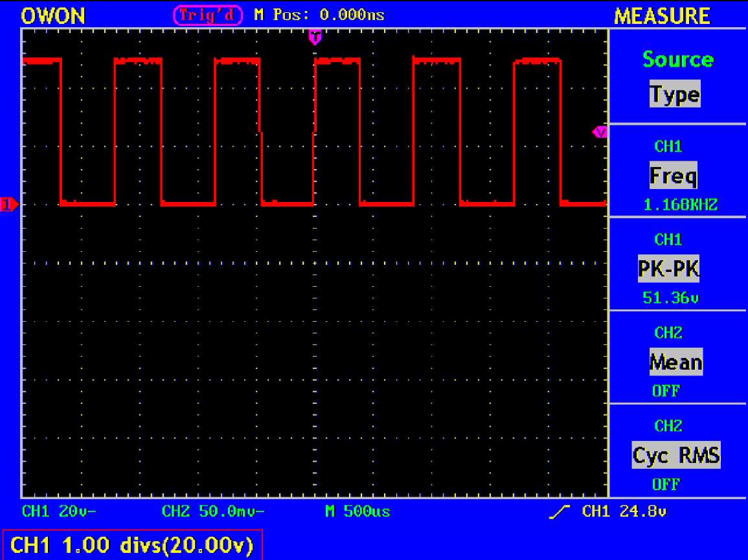Viewport: 748px width, 560px height.
Task: Click the CH1 1.00 divs(20.00v) position box
Action: (x=133, y=544)
